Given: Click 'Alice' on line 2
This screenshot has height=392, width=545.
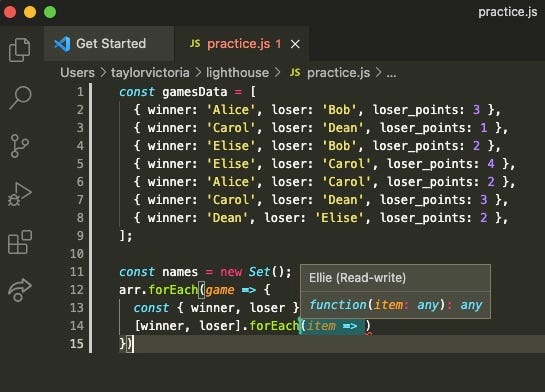Looking at the screenshot, I should click(231, 110).
